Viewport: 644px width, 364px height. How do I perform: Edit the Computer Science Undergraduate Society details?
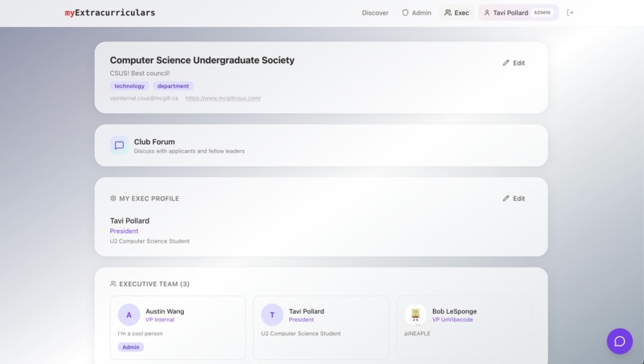(514, 63)
